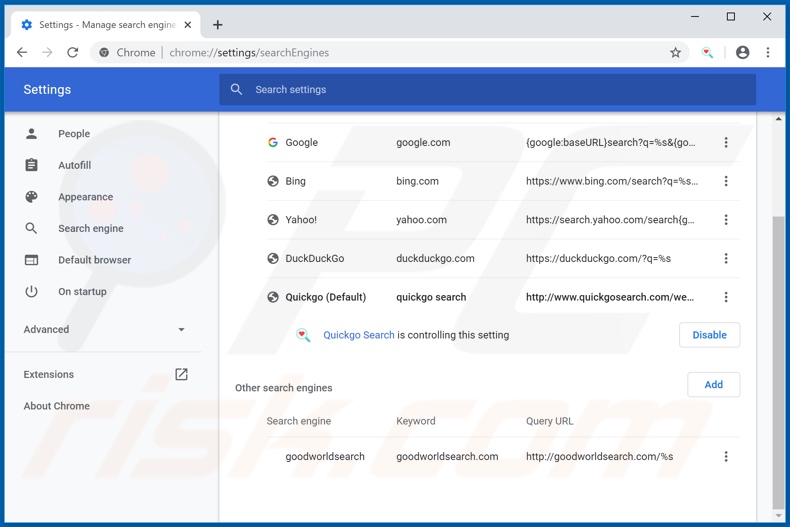Open Chrome's three-dot main menu

point(768,53)
